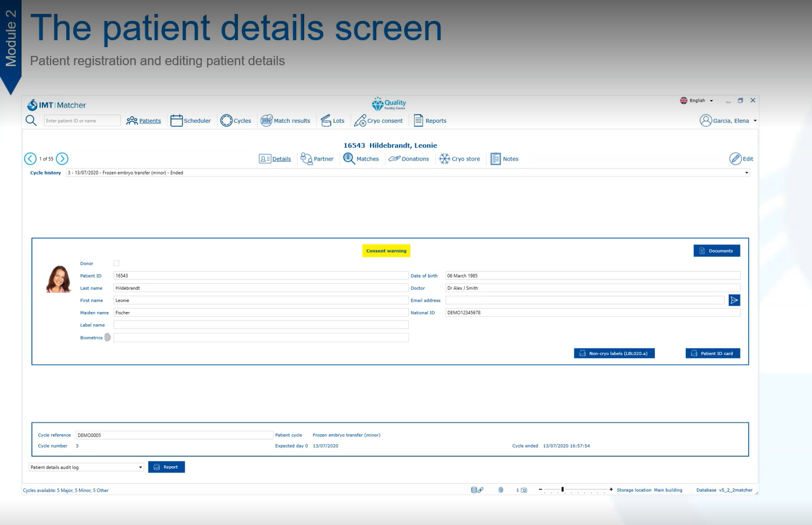This screenshot has width=812, height=525.
Task: Click the biometrics fingerprint icon
Action: (108, 338)
